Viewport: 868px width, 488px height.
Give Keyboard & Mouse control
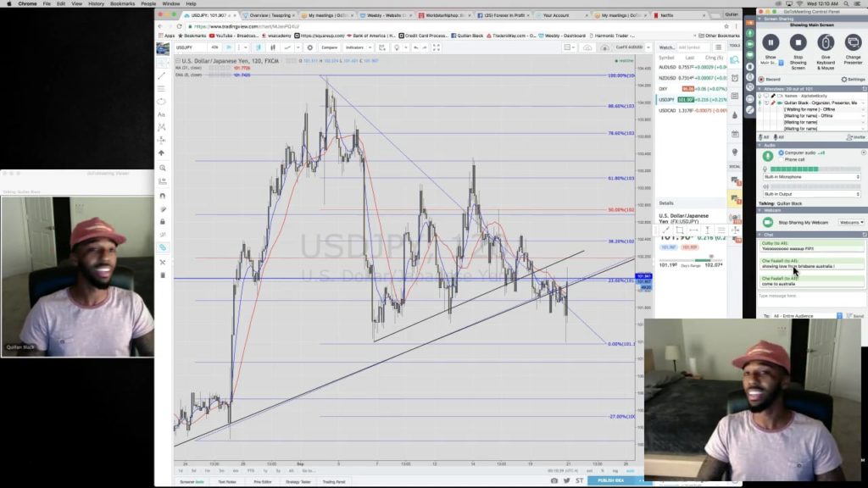point(826,42)
